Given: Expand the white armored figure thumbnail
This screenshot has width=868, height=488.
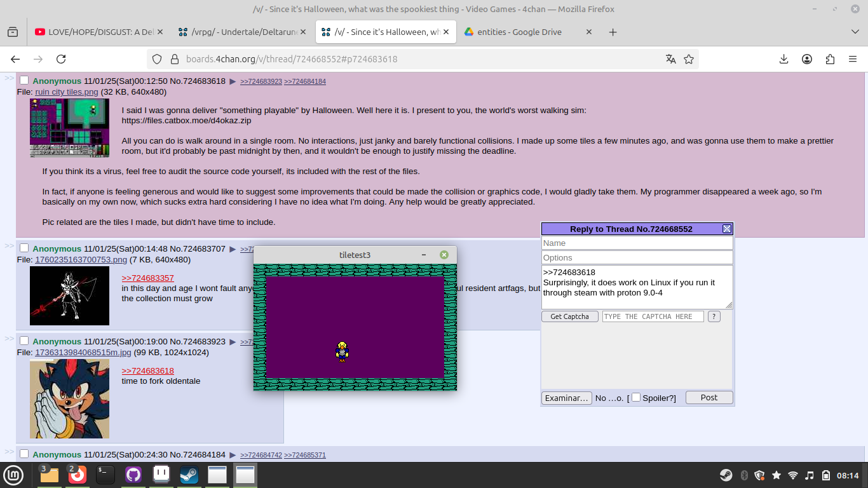Looking at the screenshot, I should click(69, 295).
